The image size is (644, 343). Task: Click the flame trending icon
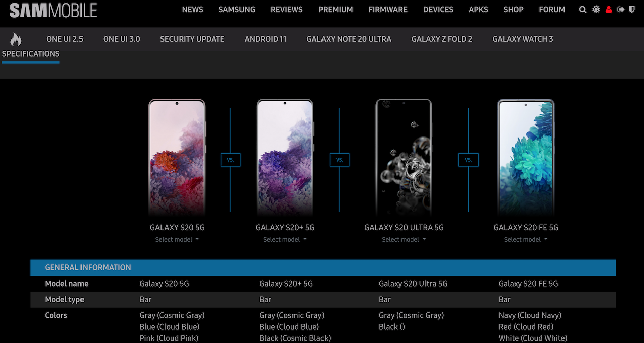click(16, 39)
